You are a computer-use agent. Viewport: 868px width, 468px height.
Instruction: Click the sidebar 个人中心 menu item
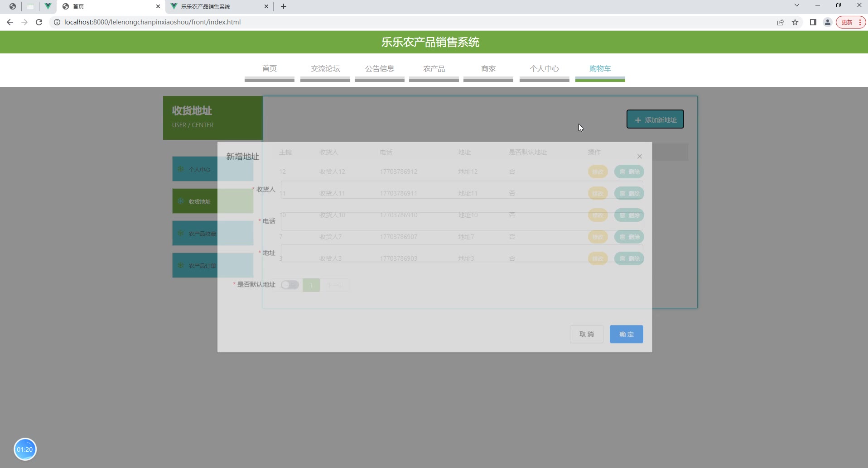pyautogui.click(x=212, y=169)
